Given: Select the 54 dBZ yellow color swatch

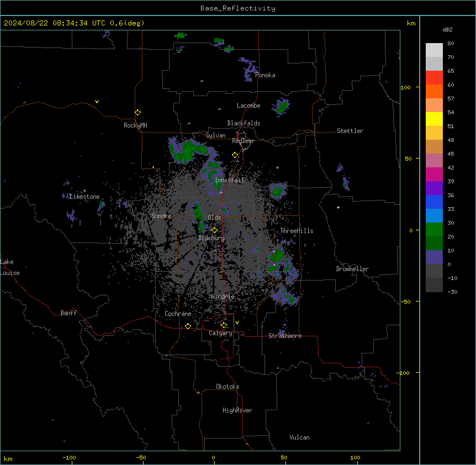Looking at the screenshot, I should pyautogui.click(x=434, y=119).
